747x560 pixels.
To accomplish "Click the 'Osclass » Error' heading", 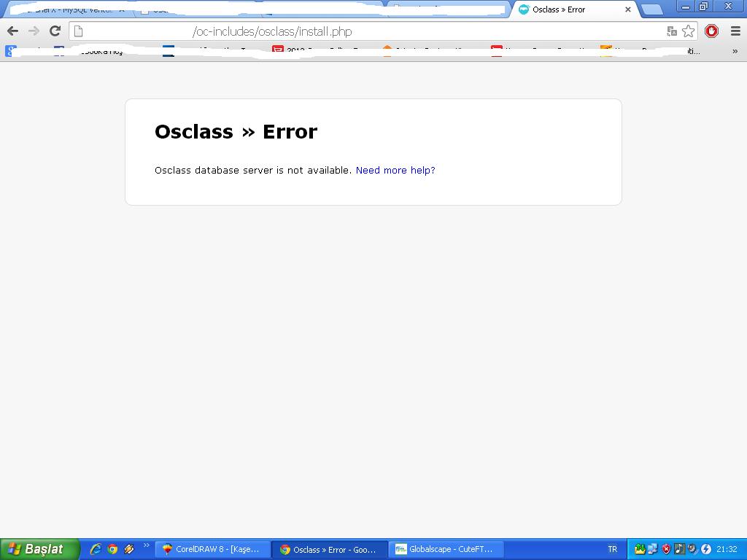I will [x=236, y=131].
